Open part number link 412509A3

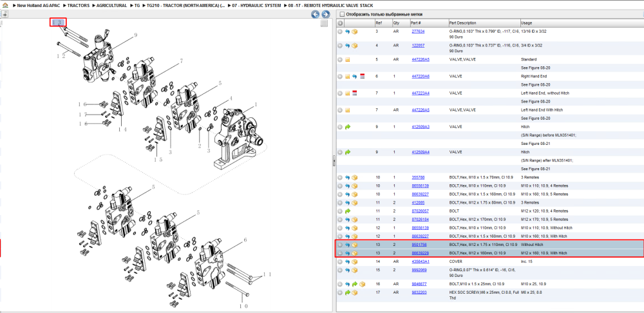pyautogui.click(x=421, y=127)
